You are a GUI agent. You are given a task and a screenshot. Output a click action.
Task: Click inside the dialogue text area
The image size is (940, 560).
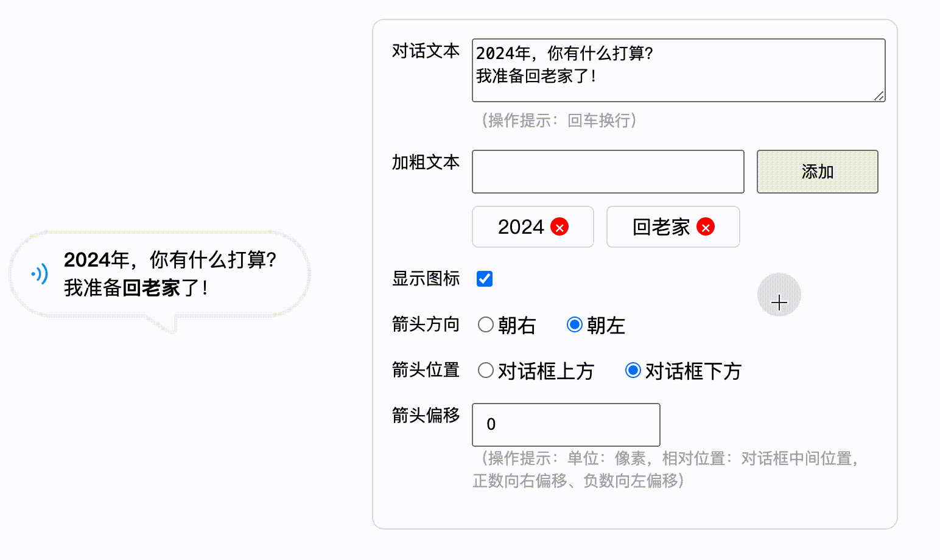click(x=678, y=70)
